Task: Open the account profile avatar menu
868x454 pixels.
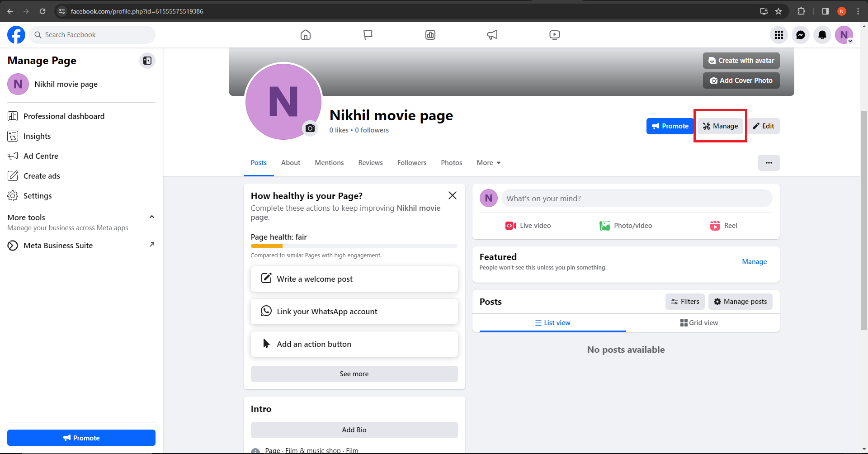Action: 844,35
